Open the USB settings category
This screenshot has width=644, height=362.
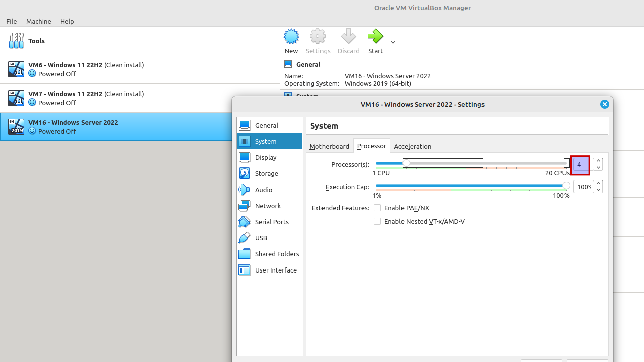(270, 238)
